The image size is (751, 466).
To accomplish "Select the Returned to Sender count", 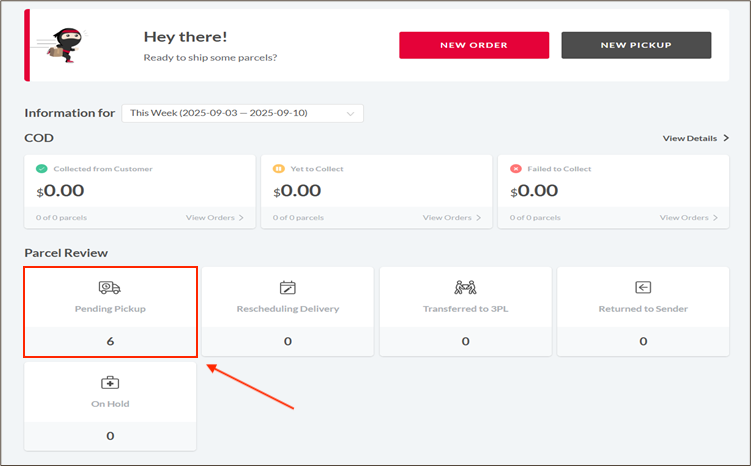I will coord(643,341).
